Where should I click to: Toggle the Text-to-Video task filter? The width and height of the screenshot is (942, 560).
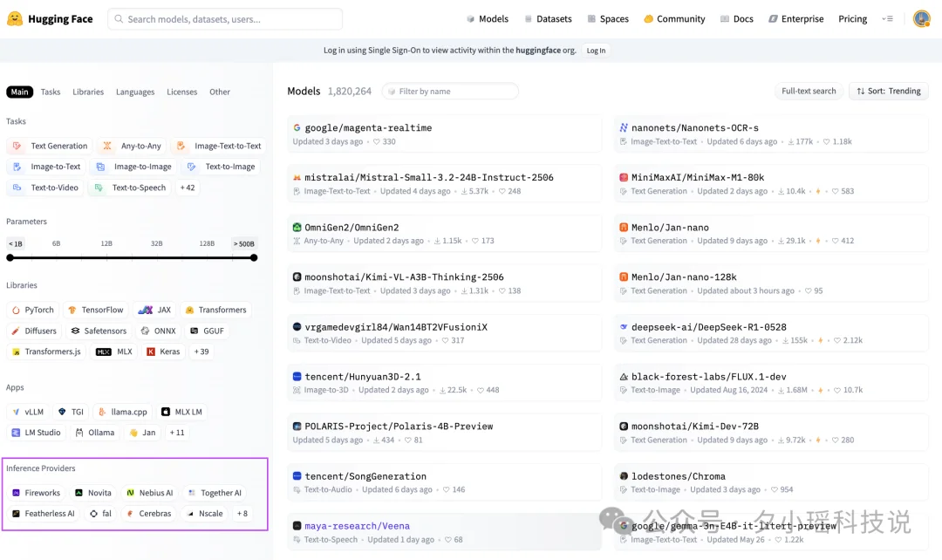pyautogui.click(x=45, y=188)
